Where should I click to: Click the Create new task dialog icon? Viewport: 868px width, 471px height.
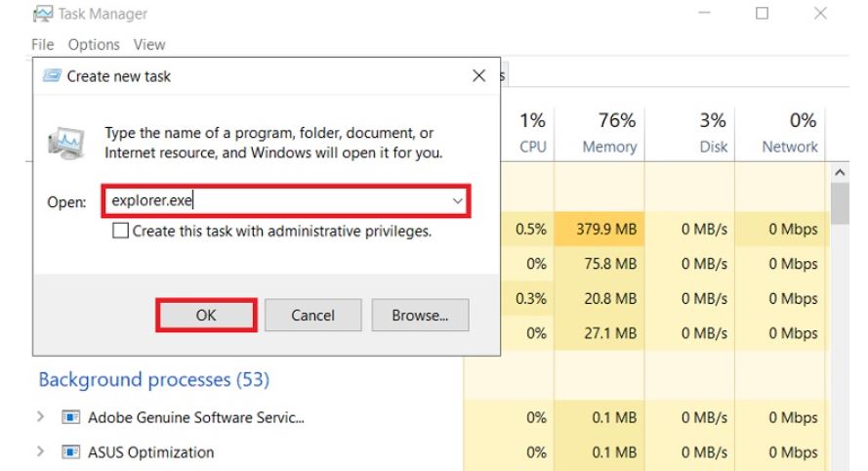[51, 77]
